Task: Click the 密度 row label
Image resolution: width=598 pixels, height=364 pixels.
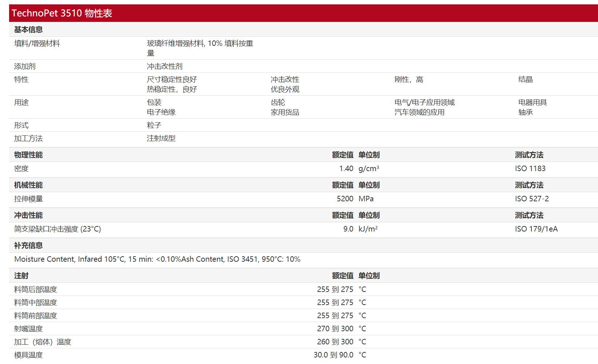Action: pyautogui.click(x=21, y=169)
